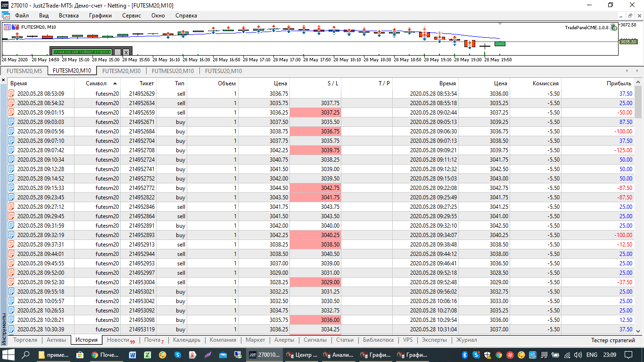644x362 pixels.
Task: Click the Depth of Market icon on chart
Action: (7, 27)
